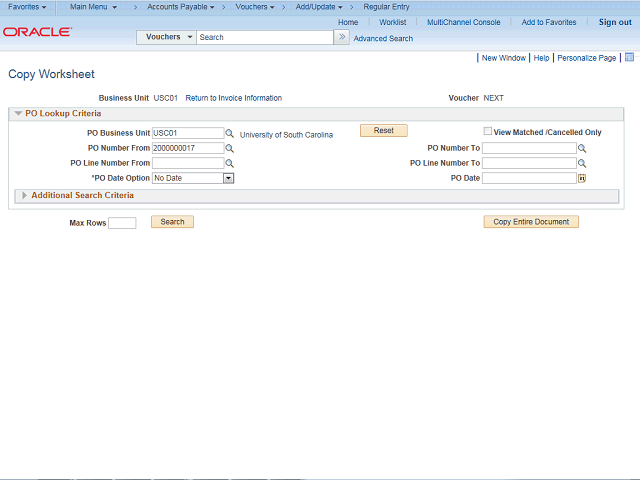Open PO Line Number From lookup magnifier
Screen dimensions: 640x480
click(230, 164)
